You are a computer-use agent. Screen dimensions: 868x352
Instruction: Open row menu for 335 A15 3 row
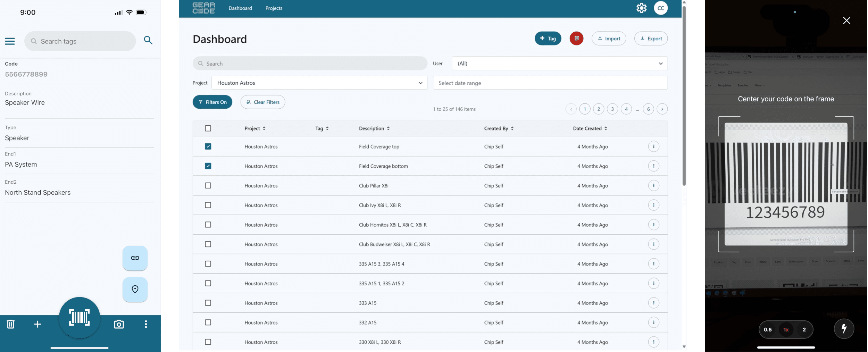click(x=653, y=264)
